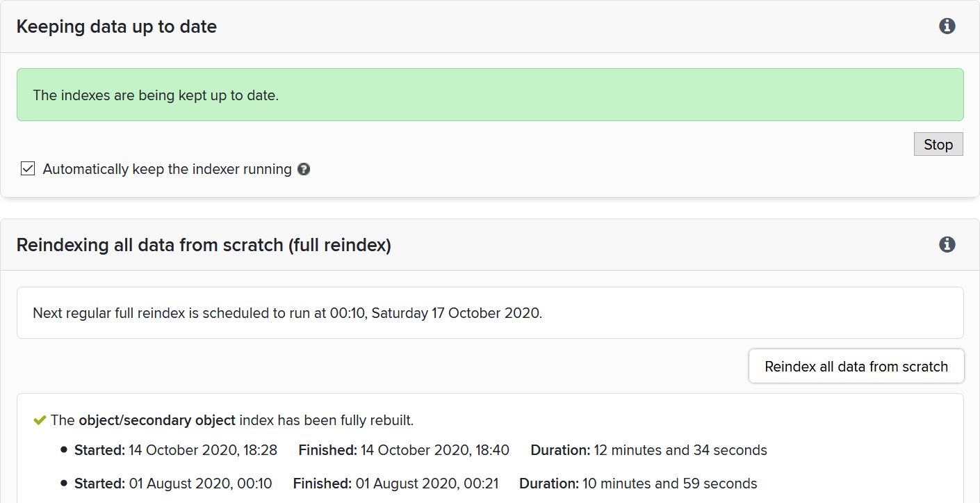This screenshot has height=503, width=980.
Task: Click the green checkmark beside object index status
Action: pos(40,420)
